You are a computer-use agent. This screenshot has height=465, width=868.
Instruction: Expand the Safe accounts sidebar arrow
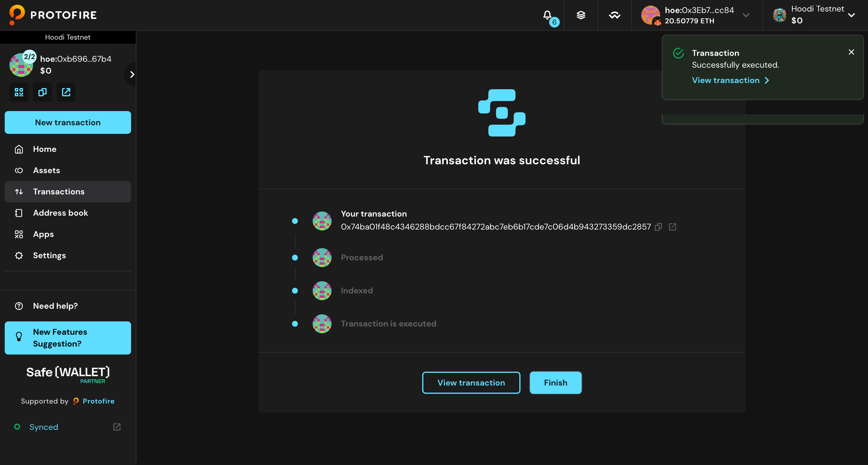click(x=132, y=74)
